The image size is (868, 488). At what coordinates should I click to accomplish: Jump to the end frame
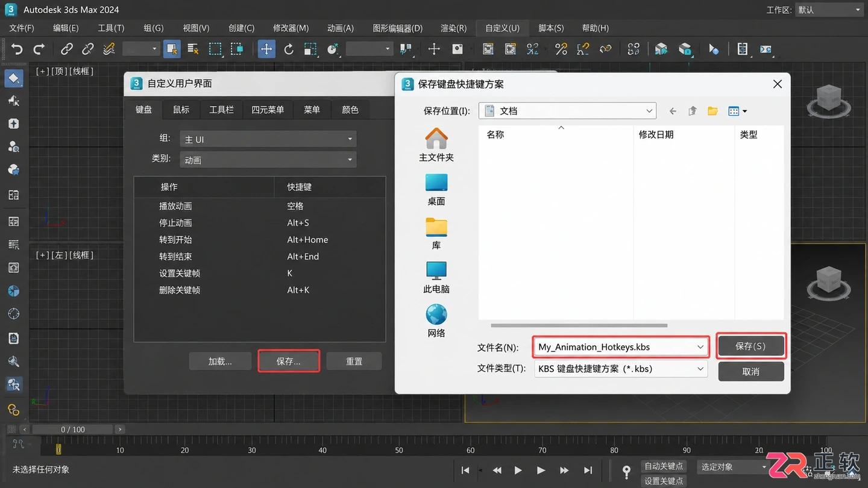click(588, 471)
